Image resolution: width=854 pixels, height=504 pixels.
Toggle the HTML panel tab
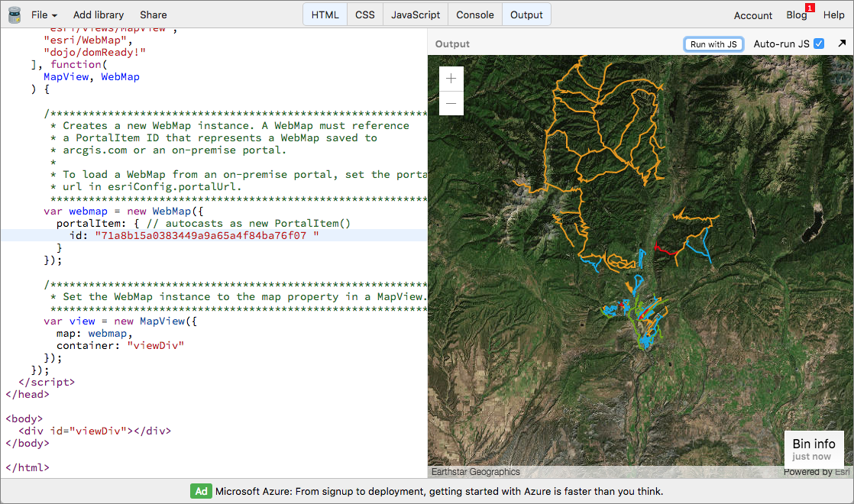click(x=325, y=15)
